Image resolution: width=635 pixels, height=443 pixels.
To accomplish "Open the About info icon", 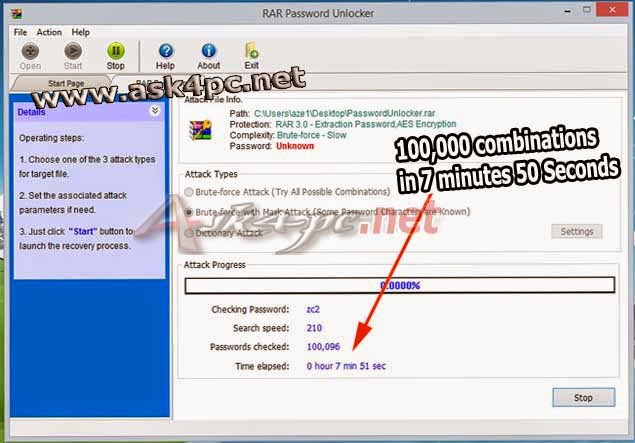I will [209, 51].
